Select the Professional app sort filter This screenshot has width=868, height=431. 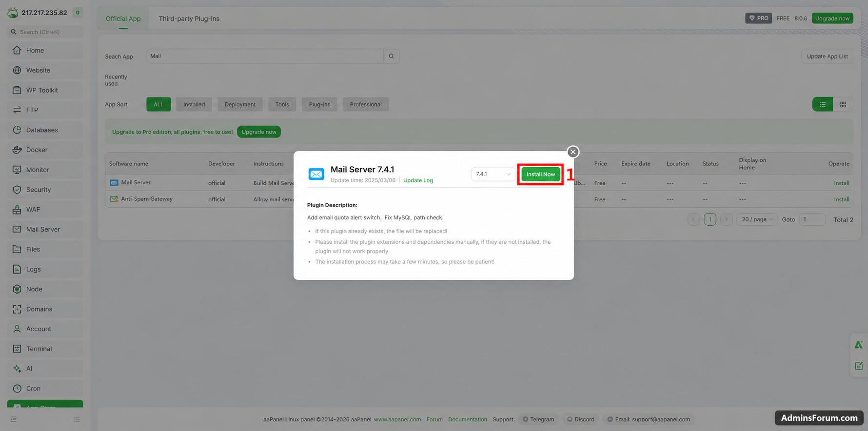tap(366, 104)
